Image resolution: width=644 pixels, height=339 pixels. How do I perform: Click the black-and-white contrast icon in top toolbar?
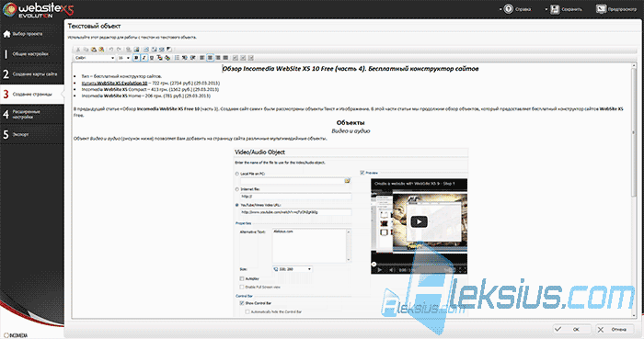tap(168, 50)
